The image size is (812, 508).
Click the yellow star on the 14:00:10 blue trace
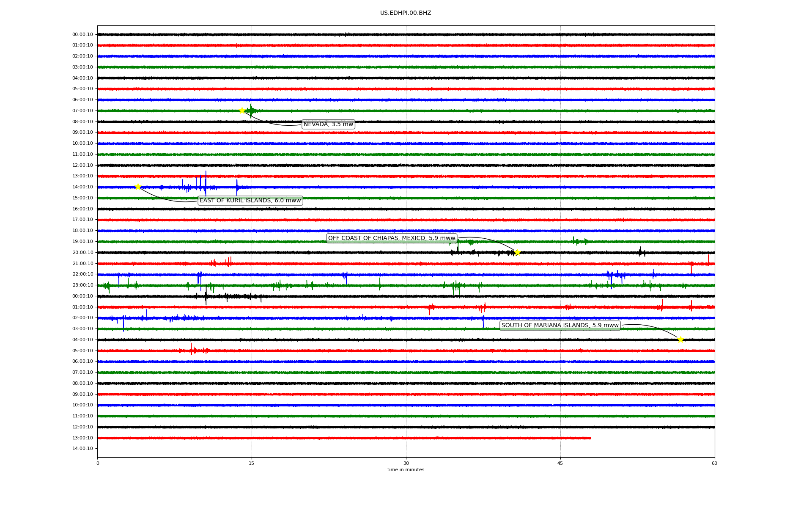coord(138,187)
